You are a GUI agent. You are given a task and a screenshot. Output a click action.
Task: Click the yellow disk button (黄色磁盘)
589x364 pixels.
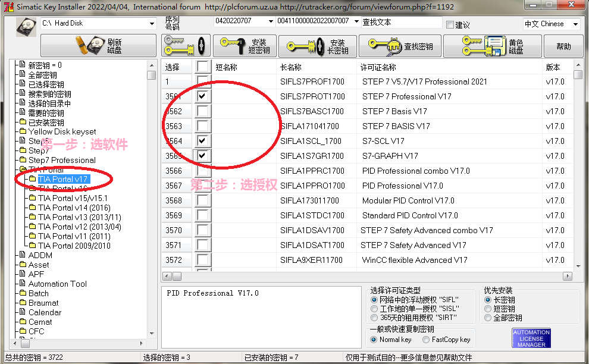493,46
